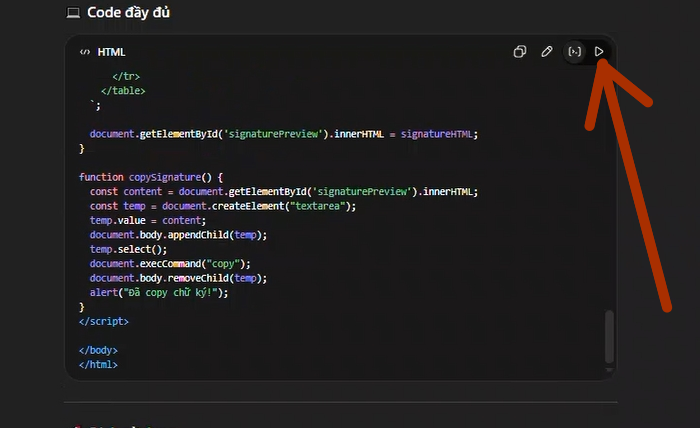Screen dimensions: 700x428
Task: Toggle the code wrap bracket icon
Action: pos(575,52)
